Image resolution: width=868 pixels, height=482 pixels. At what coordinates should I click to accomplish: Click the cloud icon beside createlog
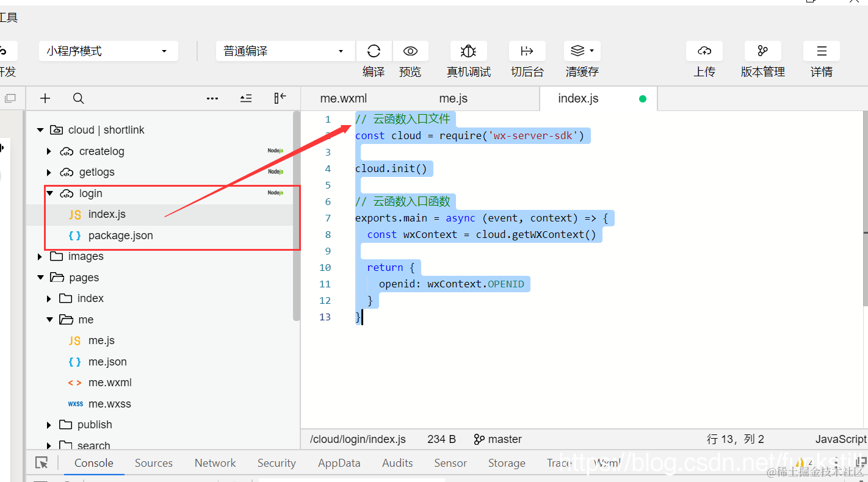[67, 151]
